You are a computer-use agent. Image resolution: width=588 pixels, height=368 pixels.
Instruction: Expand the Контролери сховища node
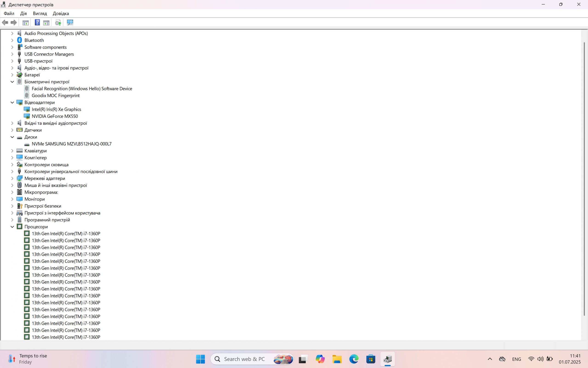(x=12, y=164)
